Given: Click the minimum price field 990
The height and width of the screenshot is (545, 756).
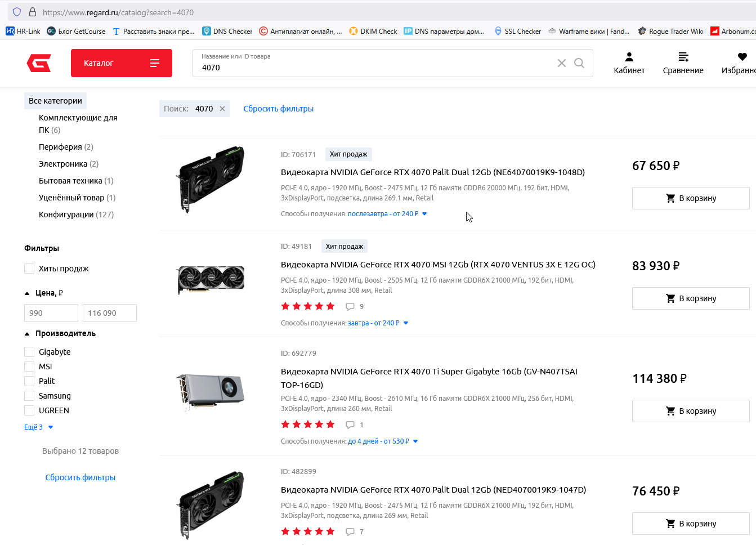Looking at the screenshot, I should coord(51,313).
